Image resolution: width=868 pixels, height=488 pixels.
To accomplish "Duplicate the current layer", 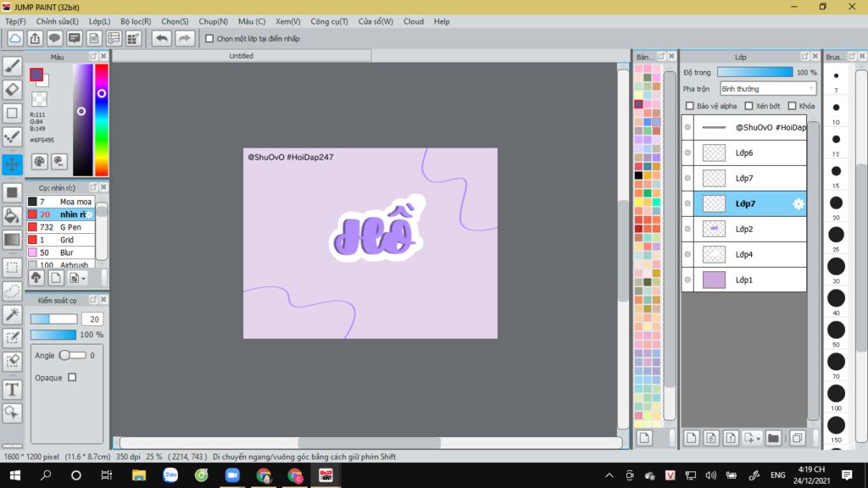I will tap(797, 438).
